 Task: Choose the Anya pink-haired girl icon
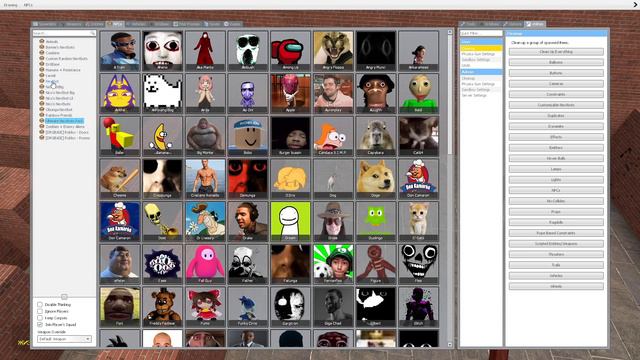(205, 93)
